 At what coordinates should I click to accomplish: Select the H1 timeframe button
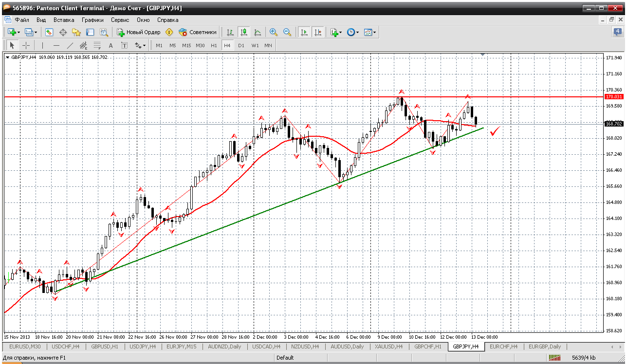pos(214,45)
